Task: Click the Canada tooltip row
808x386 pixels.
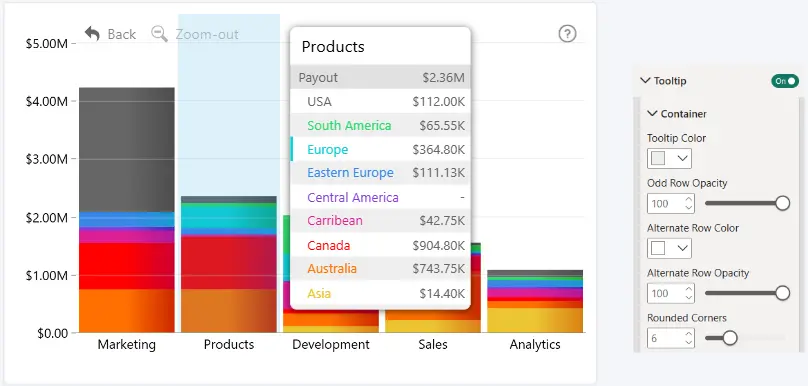Action: (380, 245)
